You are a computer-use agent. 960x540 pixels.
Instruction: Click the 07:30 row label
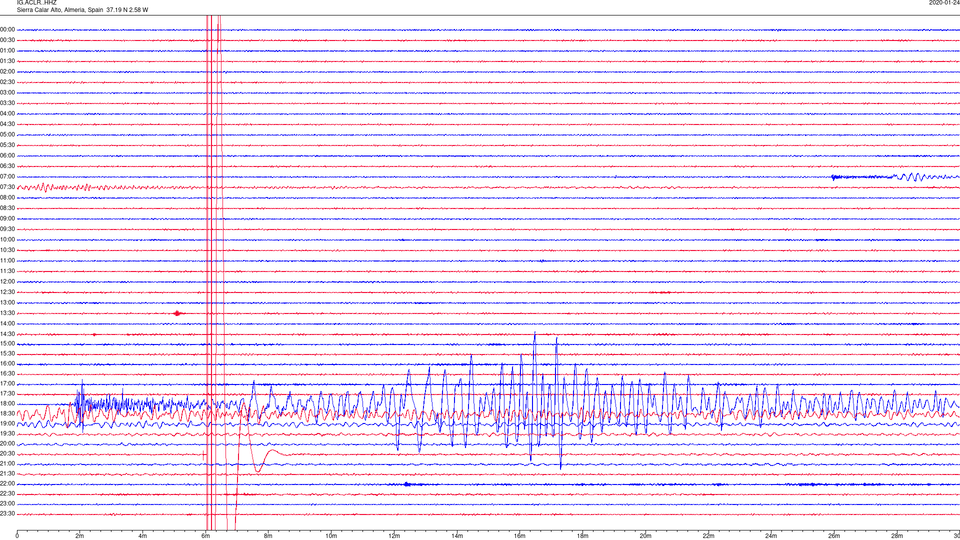click(x=7, y=187)
